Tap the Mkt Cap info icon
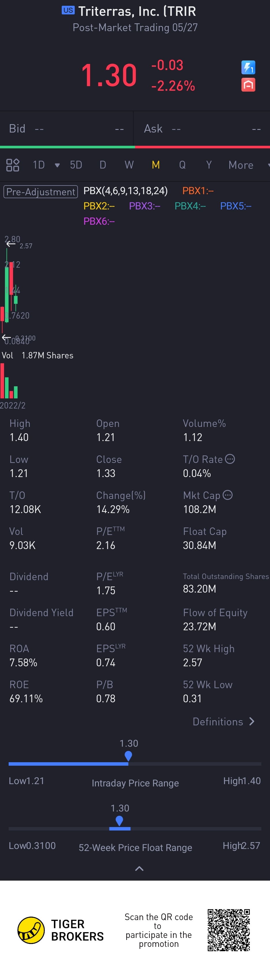This screenshot has width=270, height=980. pos(227,495)
